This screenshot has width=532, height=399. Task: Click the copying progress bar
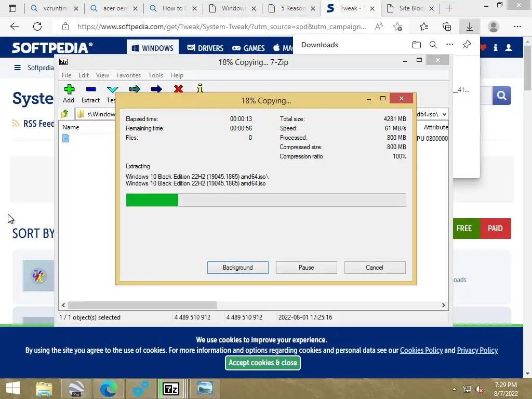[265, 200]
